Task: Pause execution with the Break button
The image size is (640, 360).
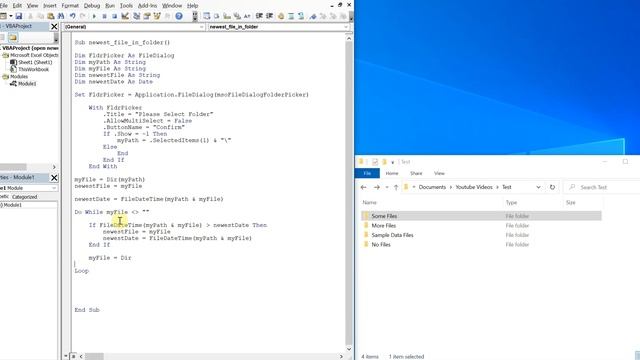Action: (104, 16)
